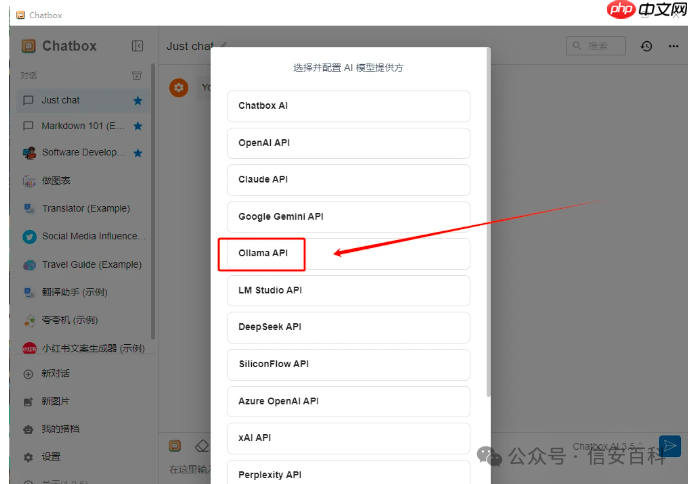The width and height of the screenshot is (688, 484).
Task: Open the three-dots more options menu
Action: click(674, 46)
